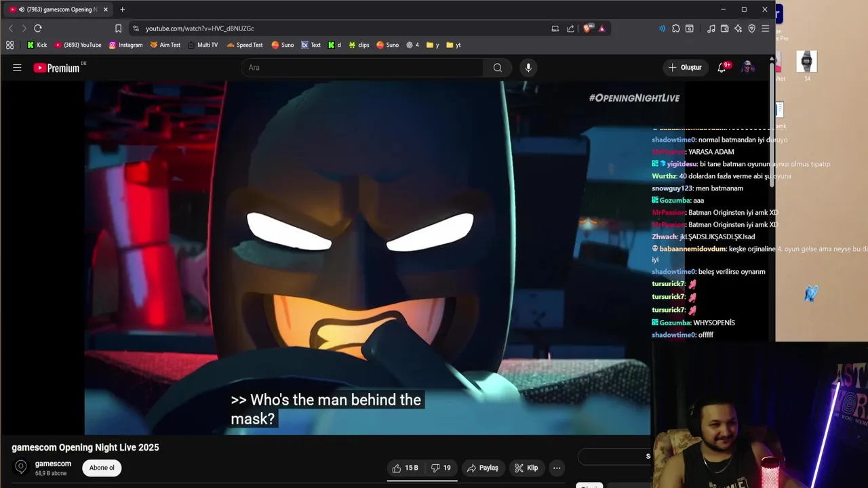This screenshot has width=868, height=488.
Task: Open a new tab with plus button
Action: (x=122, y=9)
